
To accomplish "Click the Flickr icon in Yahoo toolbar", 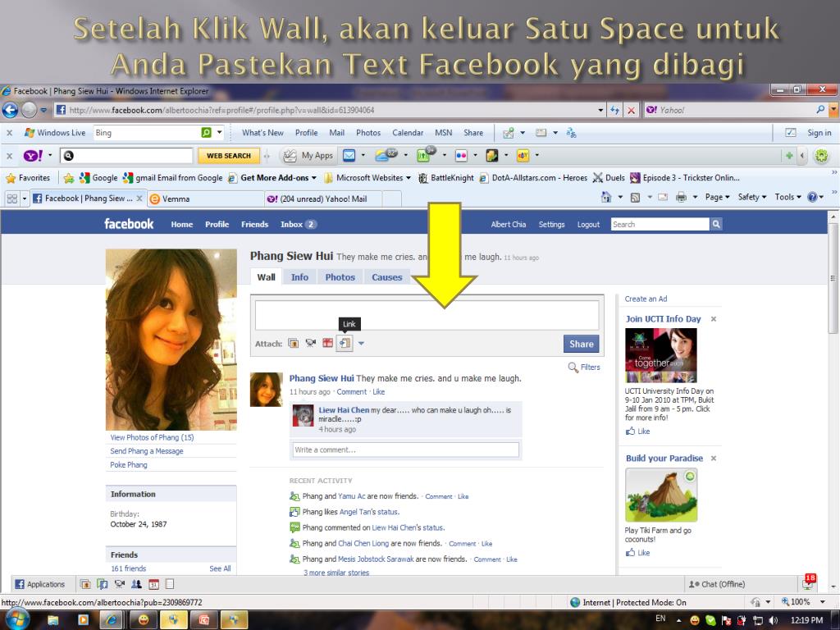I will [x=461, y=155].
